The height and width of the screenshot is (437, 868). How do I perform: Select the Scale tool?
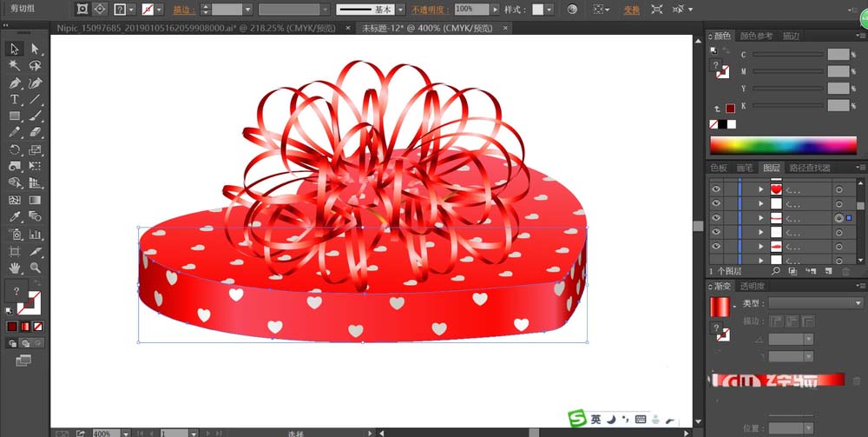35,149
